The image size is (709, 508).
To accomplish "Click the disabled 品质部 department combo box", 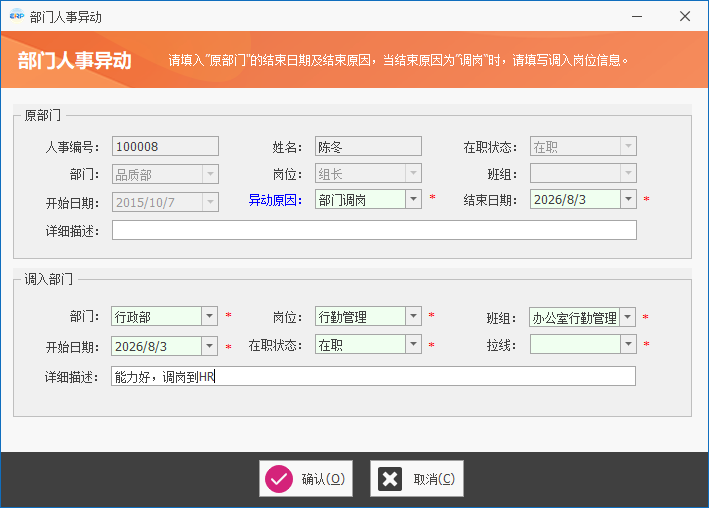I will pos(165,174).
